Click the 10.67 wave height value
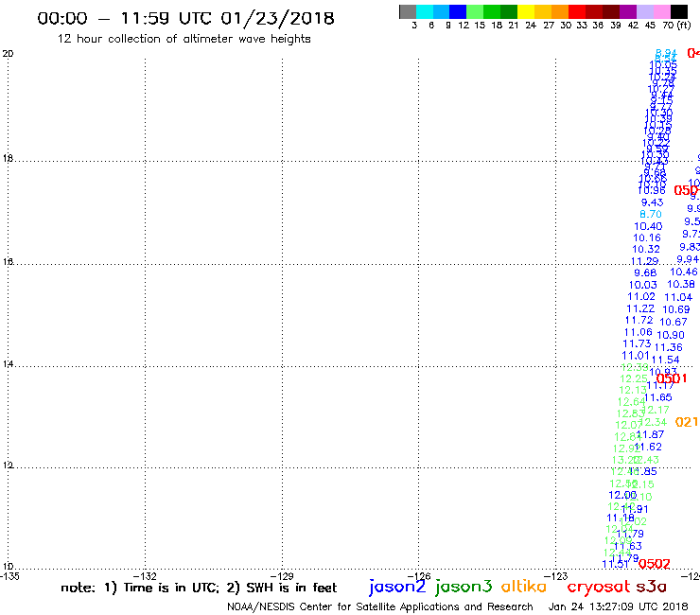The width and height of the screenshot is (700, 615). pos(674,322)
